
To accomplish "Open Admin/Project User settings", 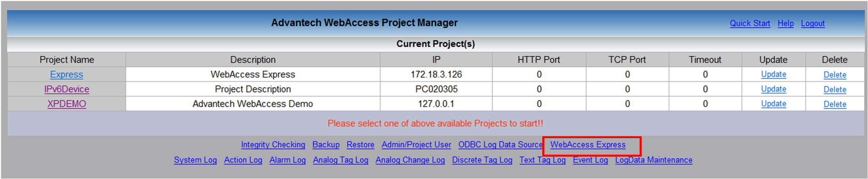I will (416, 145).
